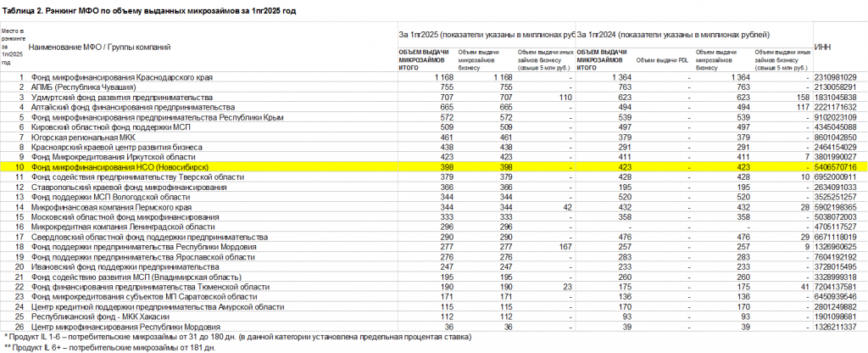Click the footnote about 'Продукт IL 6+'
868x353 pixels.
tap(110, 347)
